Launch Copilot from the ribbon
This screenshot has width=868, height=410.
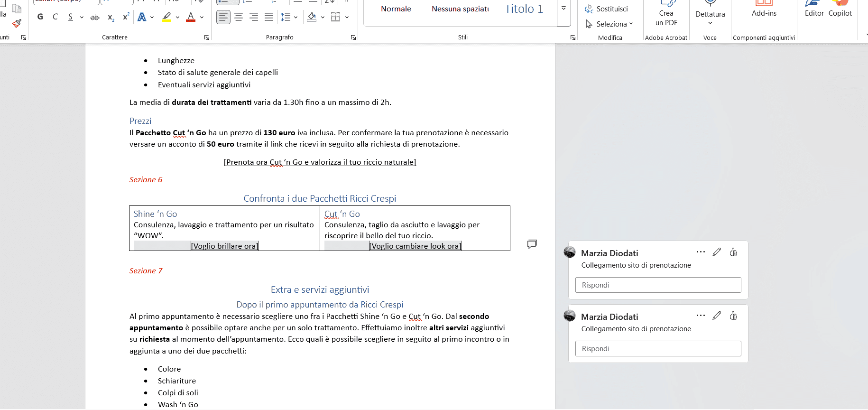840,9
